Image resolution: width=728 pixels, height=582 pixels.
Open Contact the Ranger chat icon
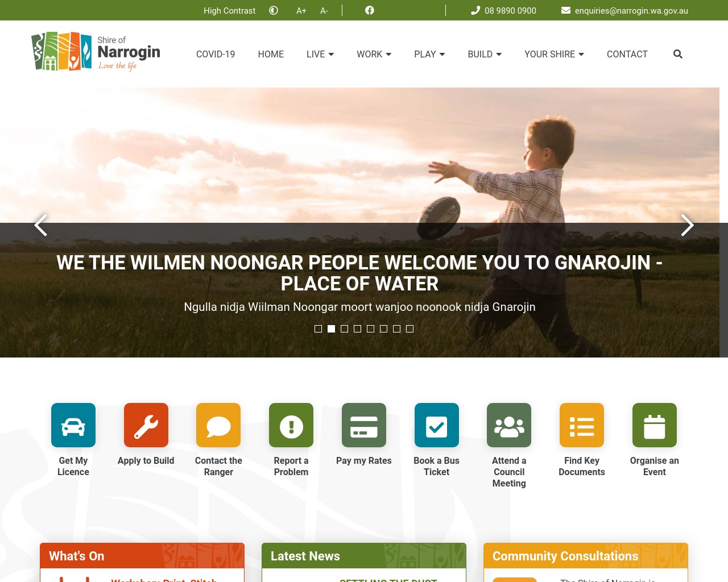pyautogui.click(x=218, y=425)
